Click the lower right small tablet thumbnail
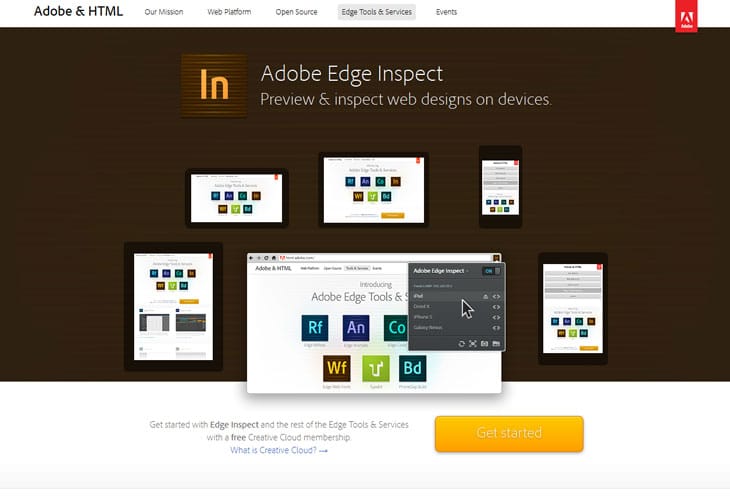 click(573, 309)
